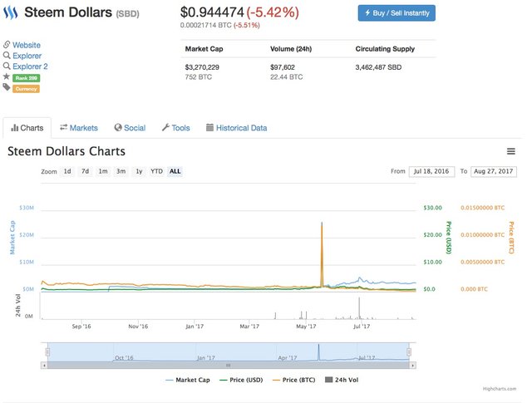Set chart zoom to 1m
Screen dimensions: 532x403
pos(103,171)
